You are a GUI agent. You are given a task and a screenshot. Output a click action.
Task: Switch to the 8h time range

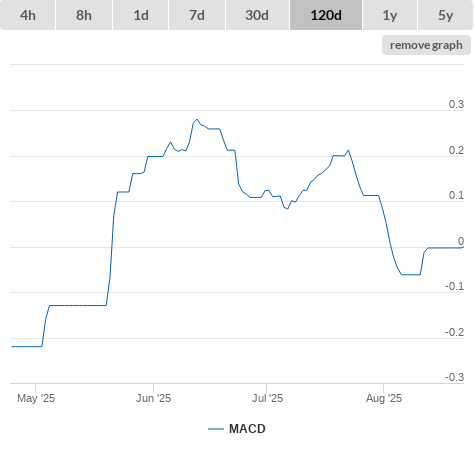point(84,15)
